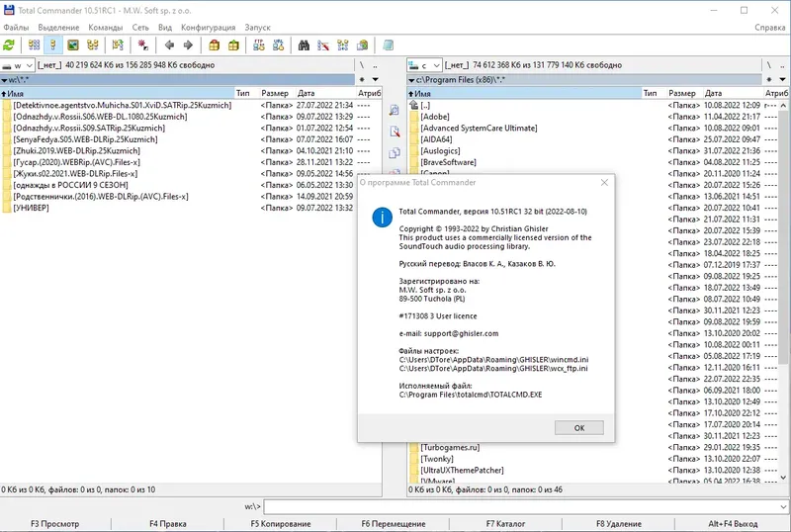Sort left panel by Размер column header

click(275, 93)
